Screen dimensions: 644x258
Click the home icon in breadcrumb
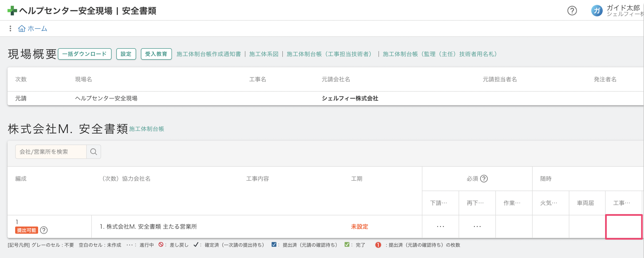pos(22,28)
